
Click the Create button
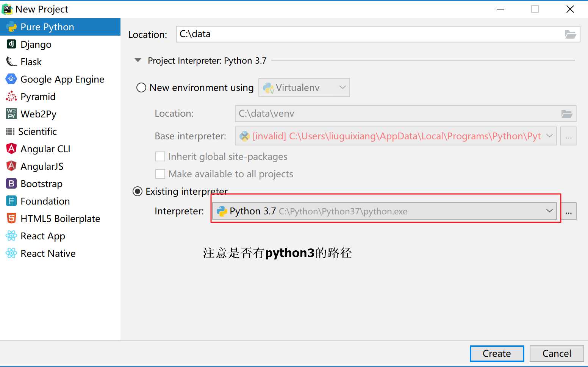click(497, 353)
